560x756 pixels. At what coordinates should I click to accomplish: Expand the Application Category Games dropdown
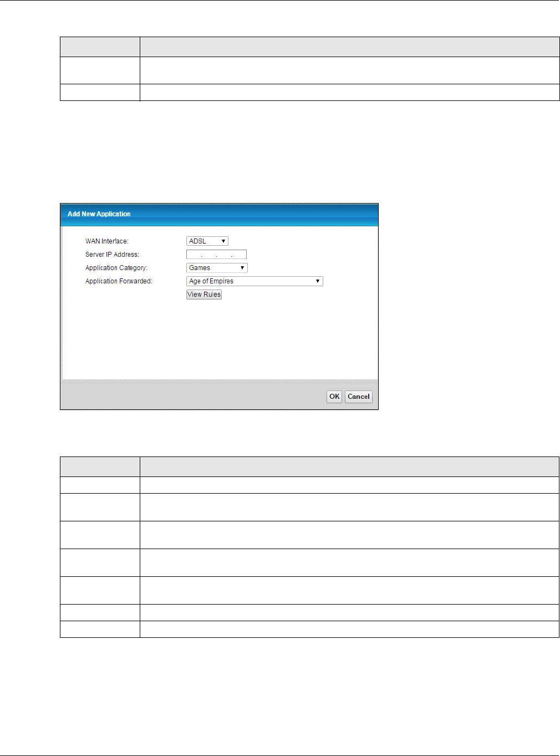[x=217, y=268]
